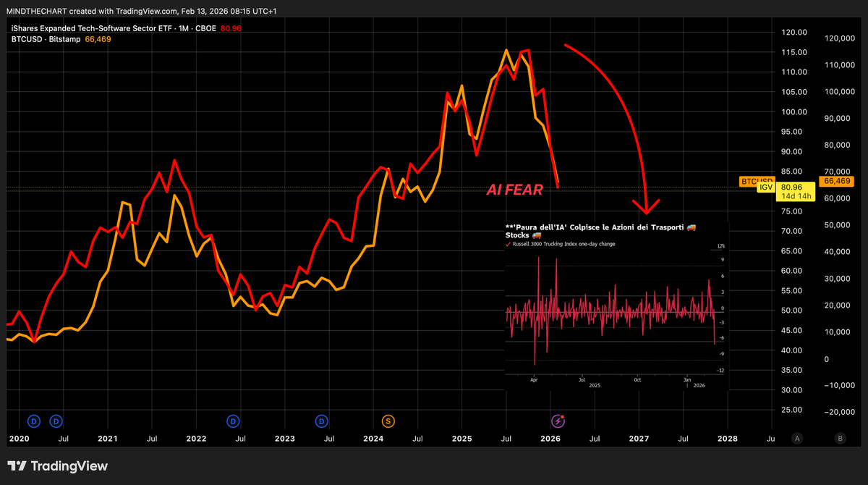Click the 2022 label on the time axis
Image resolution: width=868 pixels, height=485 pixels.
(x=196, y=439)
